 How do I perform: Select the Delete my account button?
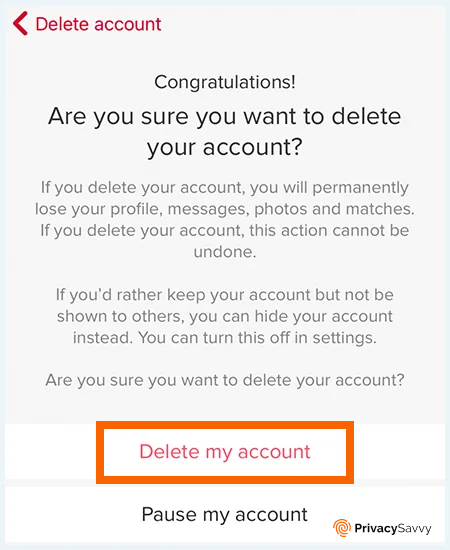click(x=225, y=452)
